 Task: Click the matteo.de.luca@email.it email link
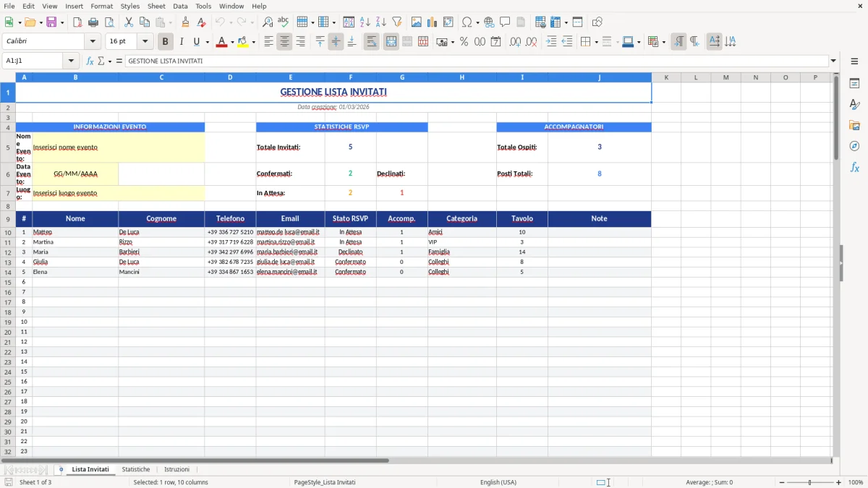[x=290, y=232]
